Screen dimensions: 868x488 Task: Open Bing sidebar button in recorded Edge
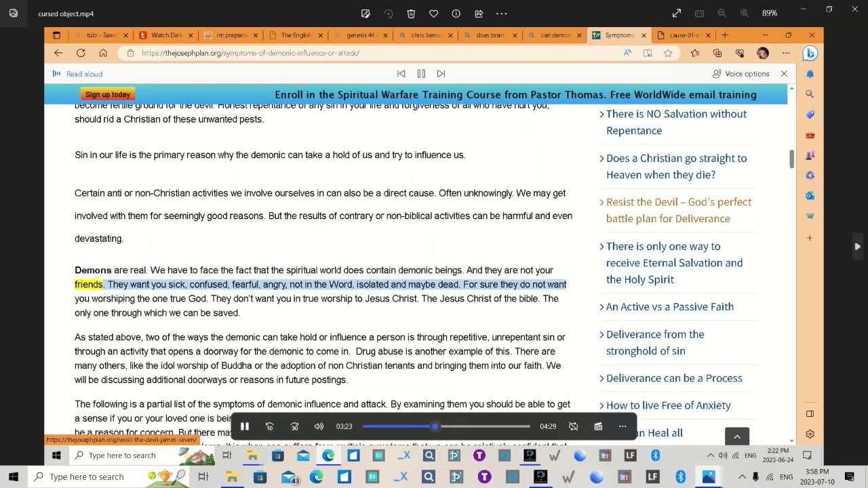click(x=810, y=54)
